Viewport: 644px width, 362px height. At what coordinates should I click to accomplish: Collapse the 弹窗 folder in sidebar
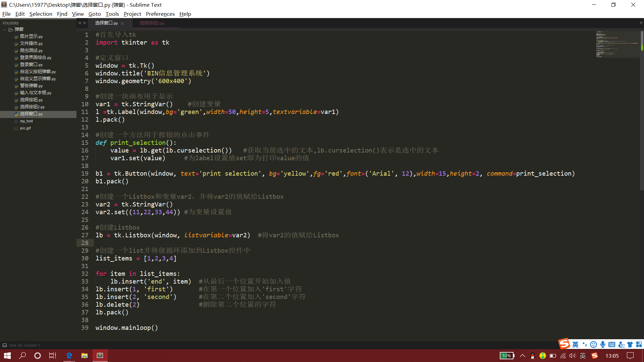5,29
